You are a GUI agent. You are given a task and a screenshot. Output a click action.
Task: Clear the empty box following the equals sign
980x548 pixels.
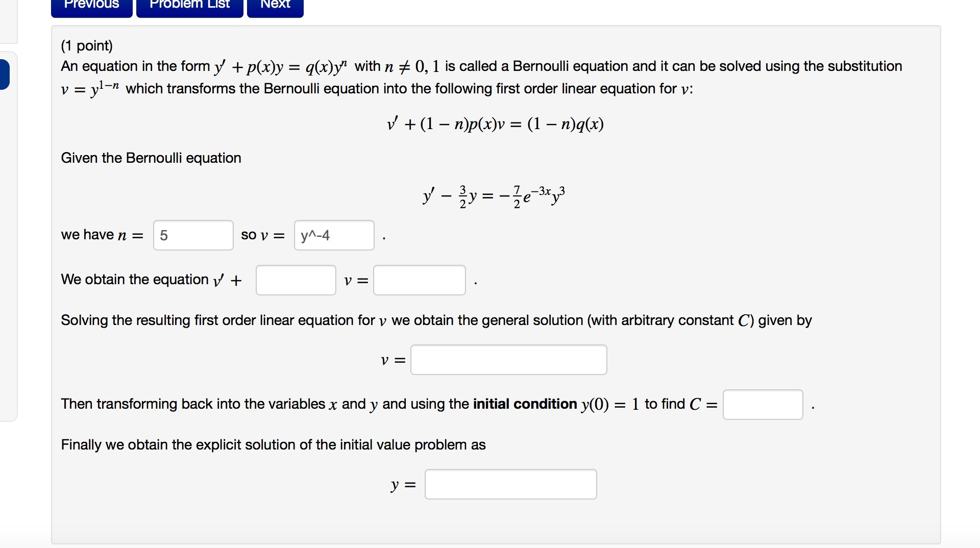click(x=419, y=280)
